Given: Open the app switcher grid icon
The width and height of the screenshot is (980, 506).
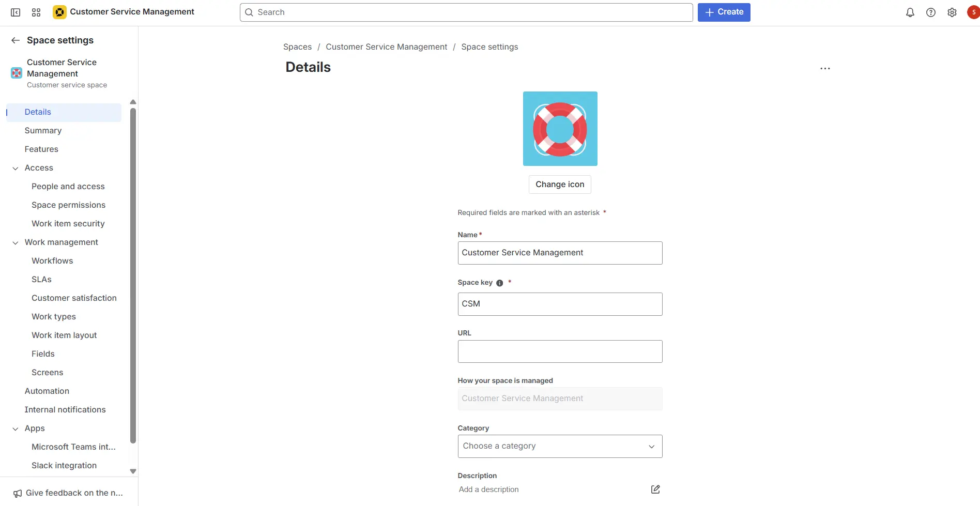Looking at the screenshot, I should [36, 12].
